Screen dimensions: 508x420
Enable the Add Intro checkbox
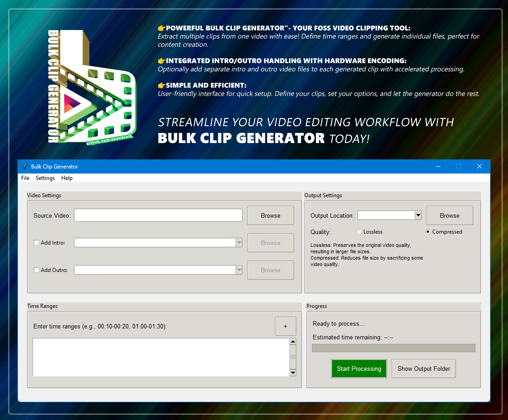[36, 242]
